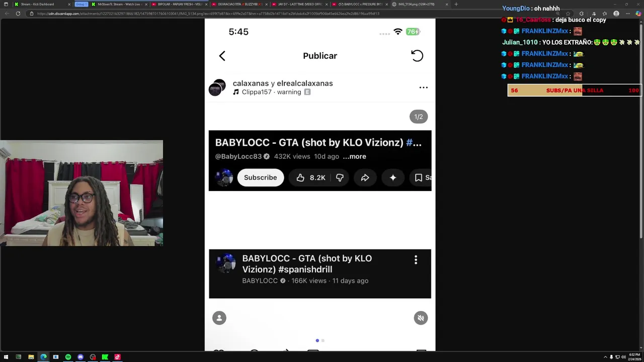Screen dimensions: 644x362
Task: Tap the tagged people icon
Action: pyautogui.click(x=219, y=318)
